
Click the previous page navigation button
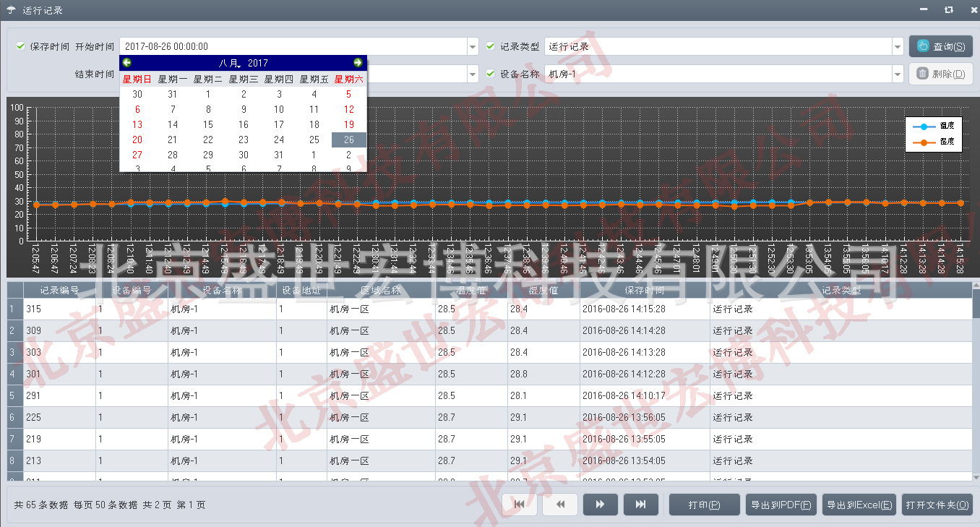point(560,505)
